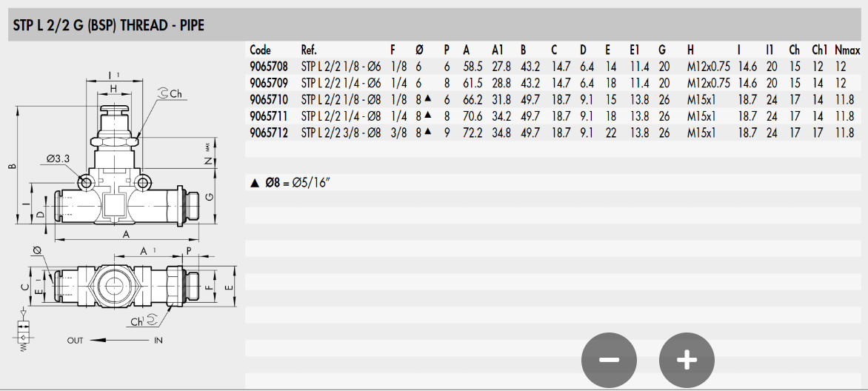Select product code 9065711
Image resolution: width=868 pixels, height=391 pixels.
coord(269,116)
